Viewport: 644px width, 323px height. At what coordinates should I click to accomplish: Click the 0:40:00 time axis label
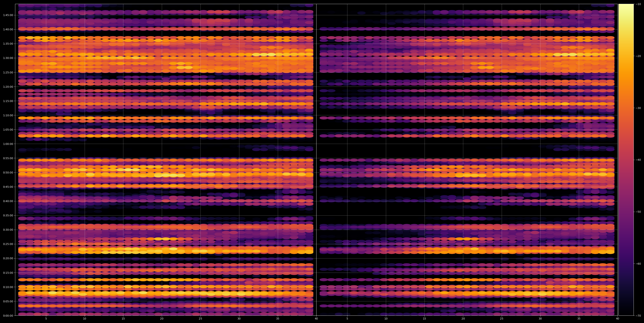point(8,201)
